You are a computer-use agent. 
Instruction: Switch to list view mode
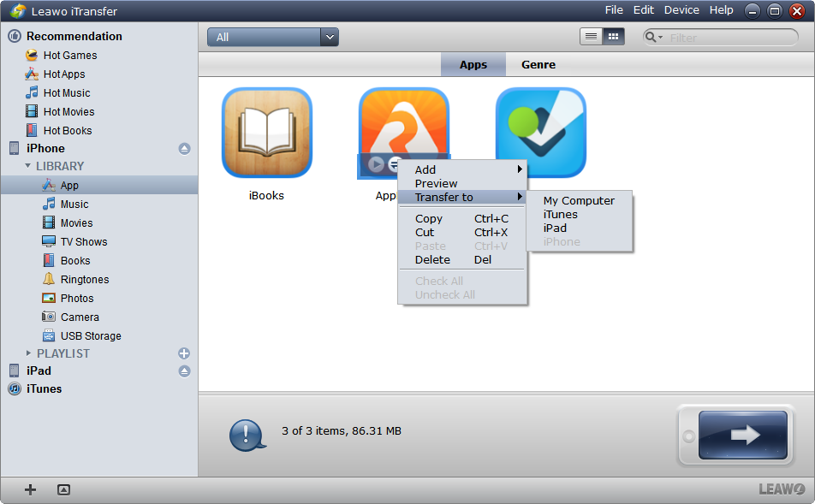pyautogui.click(x=591, y=37)
